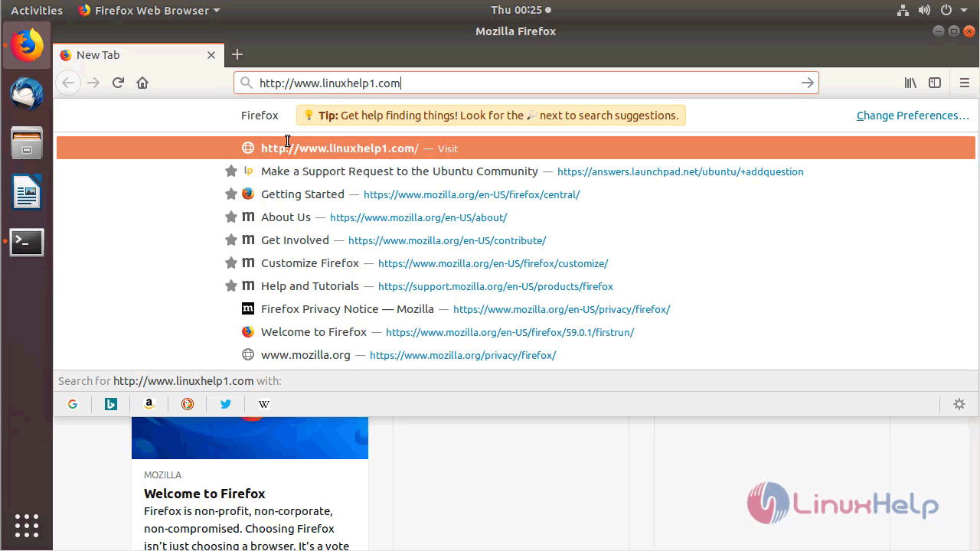Search with DuckDuckGo one-off engine

pos(188,404)
